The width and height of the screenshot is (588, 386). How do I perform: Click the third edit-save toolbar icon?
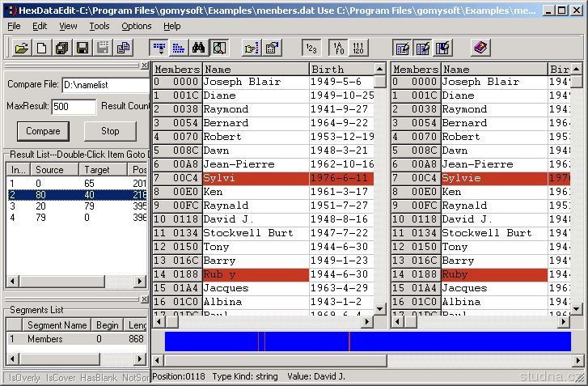443,48
